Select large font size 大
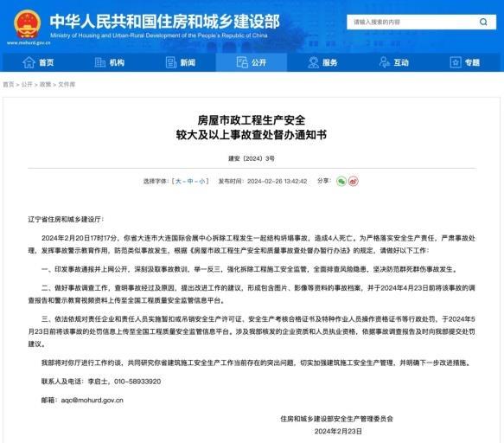This screenshot has height=443, width=504. click(178, 181)
